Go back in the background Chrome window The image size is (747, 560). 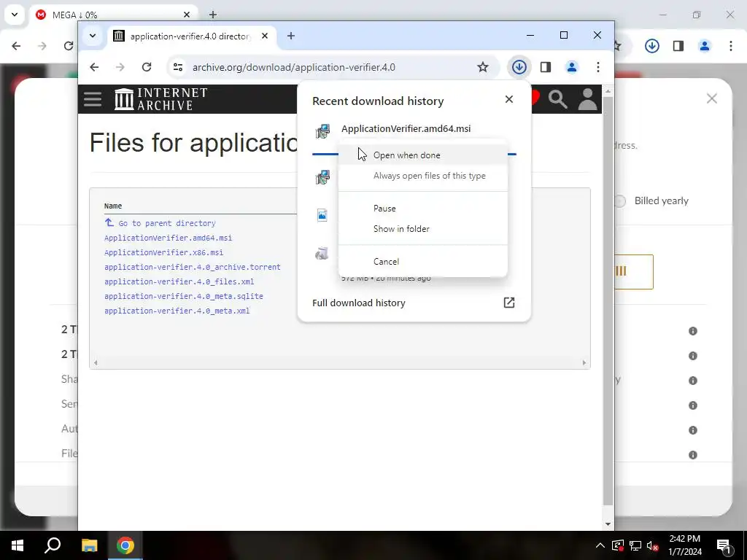tap(16, 46)
